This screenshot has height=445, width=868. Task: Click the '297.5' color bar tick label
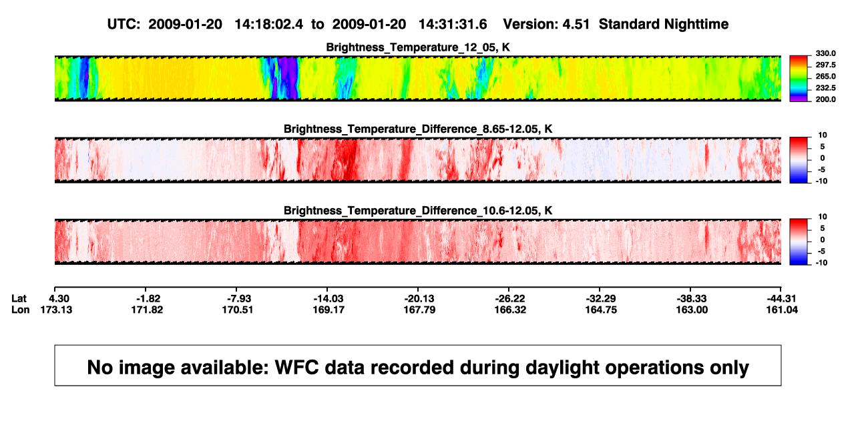(x=827, y=65)
